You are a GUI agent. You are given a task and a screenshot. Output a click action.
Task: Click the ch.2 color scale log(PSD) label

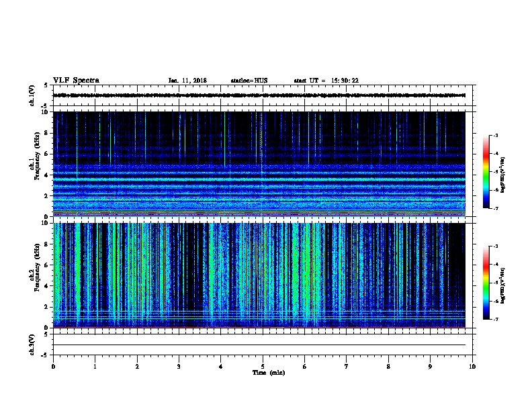(x=503, y=285)
